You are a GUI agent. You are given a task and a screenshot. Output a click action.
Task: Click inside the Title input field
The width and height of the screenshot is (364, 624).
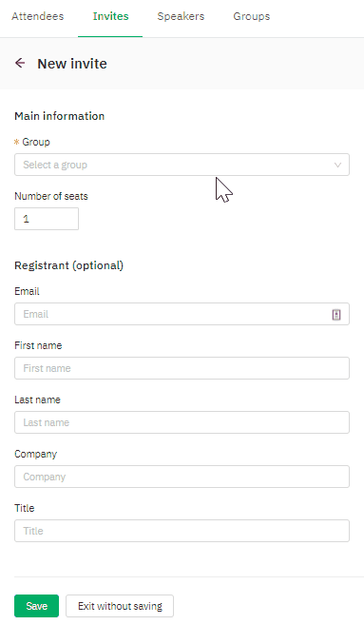pyautogui.click(x=182, y=531)
